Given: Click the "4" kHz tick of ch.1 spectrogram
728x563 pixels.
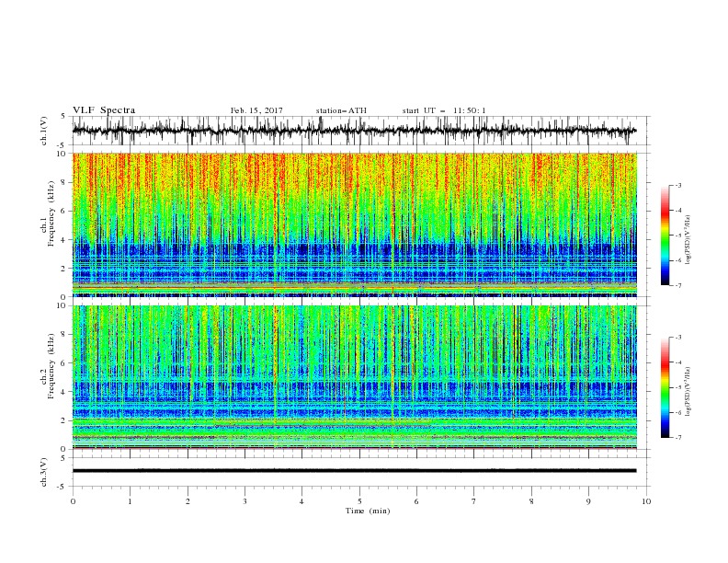Looking at the screenshot, I should pyautogui.click(x=64, y=240).
